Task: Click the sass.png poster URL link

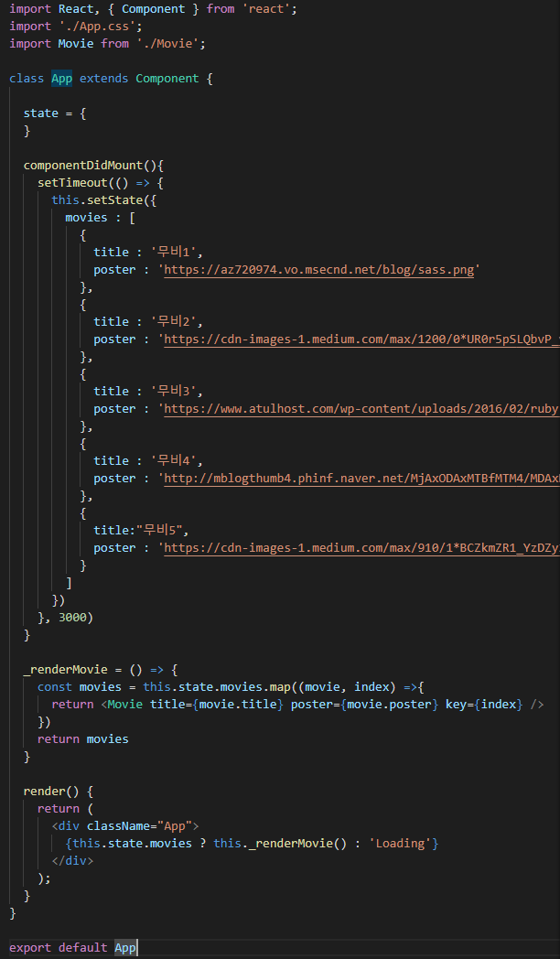Action: [x=319, y=270]
